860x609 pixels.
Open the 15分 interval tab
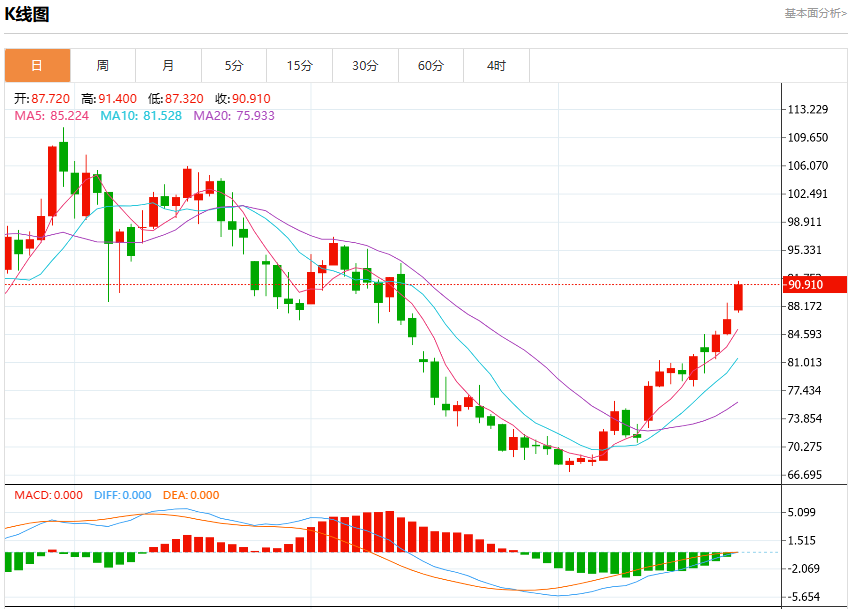pyautogui.click(x=299, y=65)
